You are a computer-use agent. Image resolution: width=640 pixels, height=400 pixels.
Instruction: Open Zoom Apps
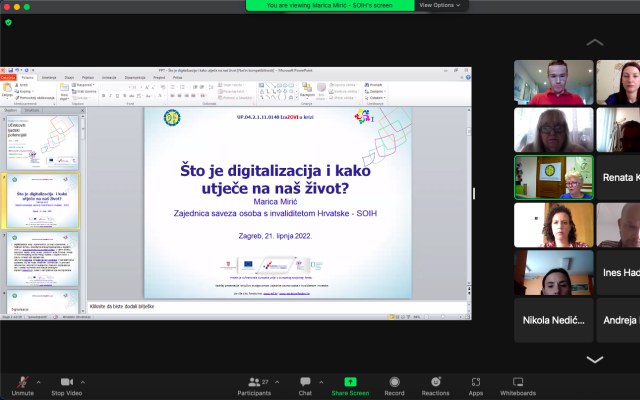point(476,386)
